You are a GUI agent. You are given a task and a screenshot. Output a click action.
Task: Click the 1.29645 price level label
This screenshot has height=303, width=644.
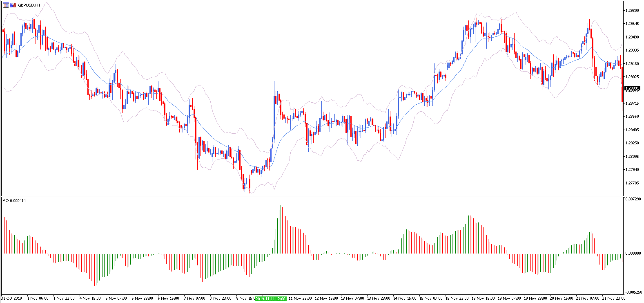(x=632, y=24)
